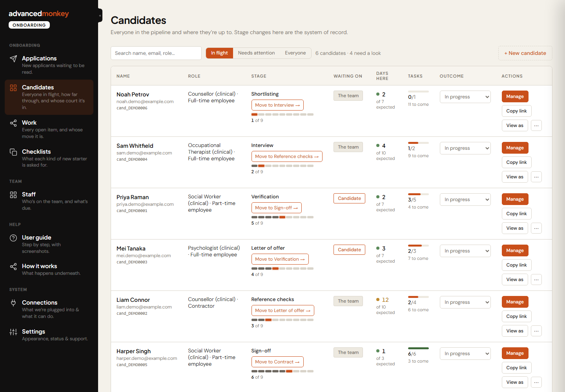Expand the outcome dropdown for Mei Tanaka
This screenshot has height=392, width=565.
(465, 251)
